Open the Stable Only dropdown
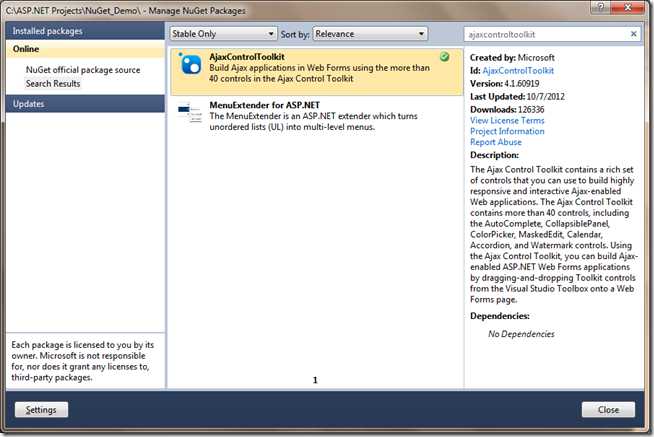Image resolution: width=654 pixels, height=437 pixels. coord(223,34)
